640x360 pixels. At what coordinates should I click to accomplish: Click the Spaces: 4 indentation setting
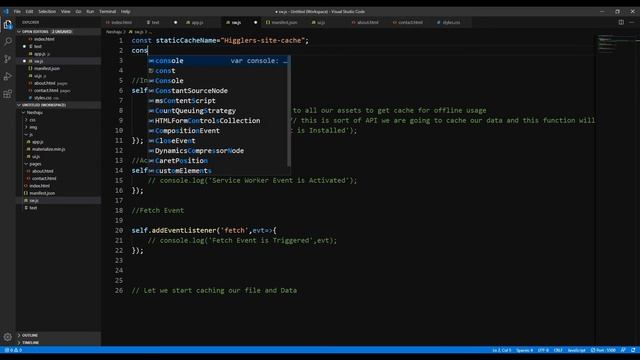[524, 350]
